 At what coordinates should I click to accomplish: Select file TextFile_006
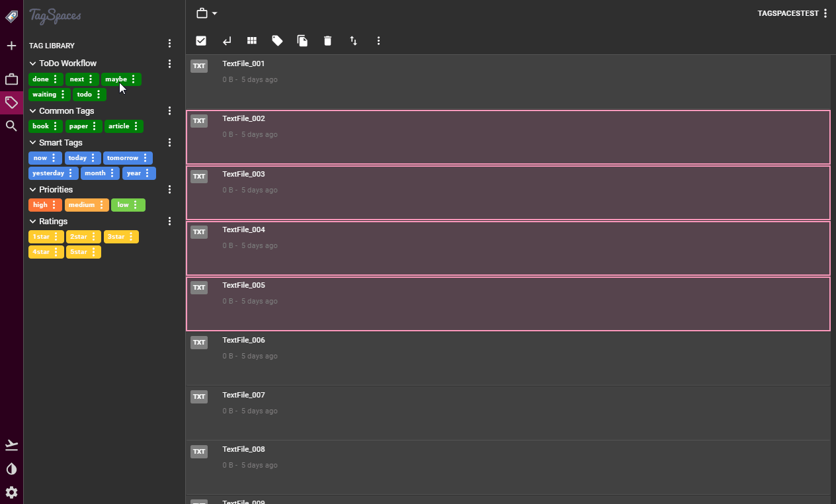pyautogui.click(x=508, y=358)
